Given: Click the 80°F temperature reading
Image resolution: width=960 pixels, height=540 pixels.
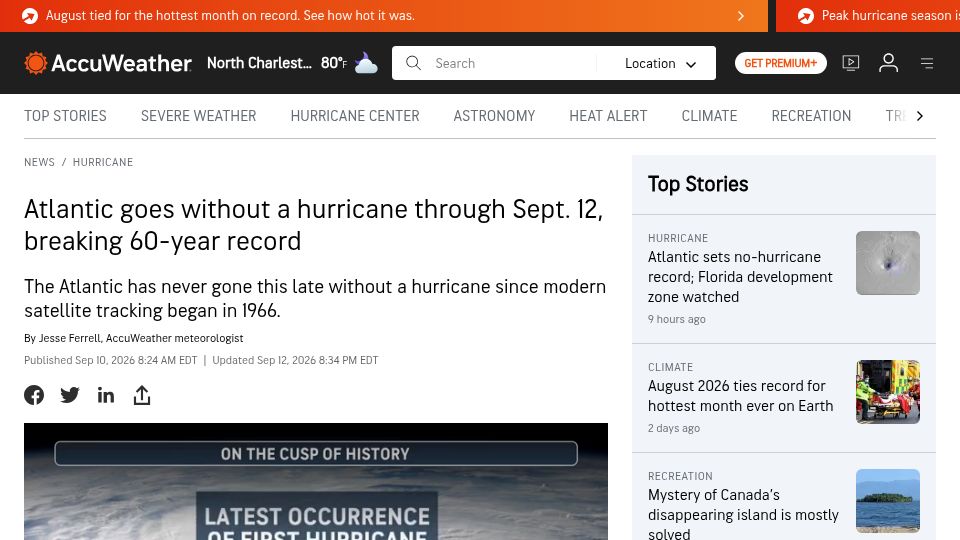Looking at the screenshot, I should point(334,63).
